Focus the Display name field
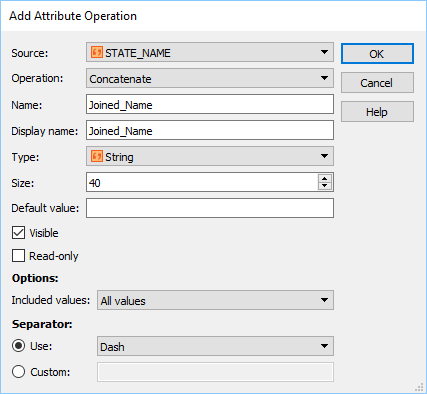 [210, 130]
